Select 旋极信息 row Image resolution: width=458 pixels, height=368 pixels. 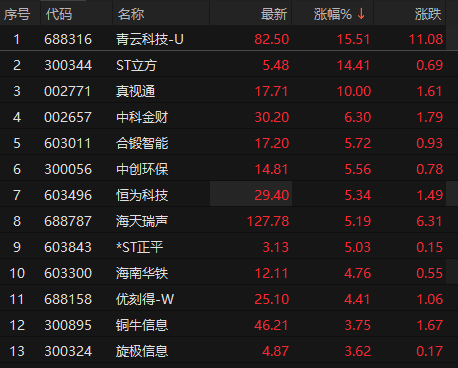click(x=223, y=351)
